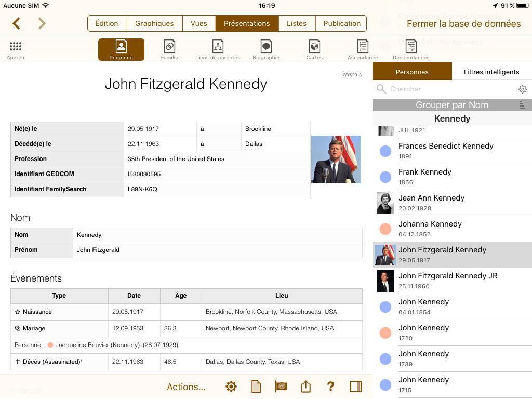Click the battery indicator
This screenshot has height=399, width=532.
523,5
